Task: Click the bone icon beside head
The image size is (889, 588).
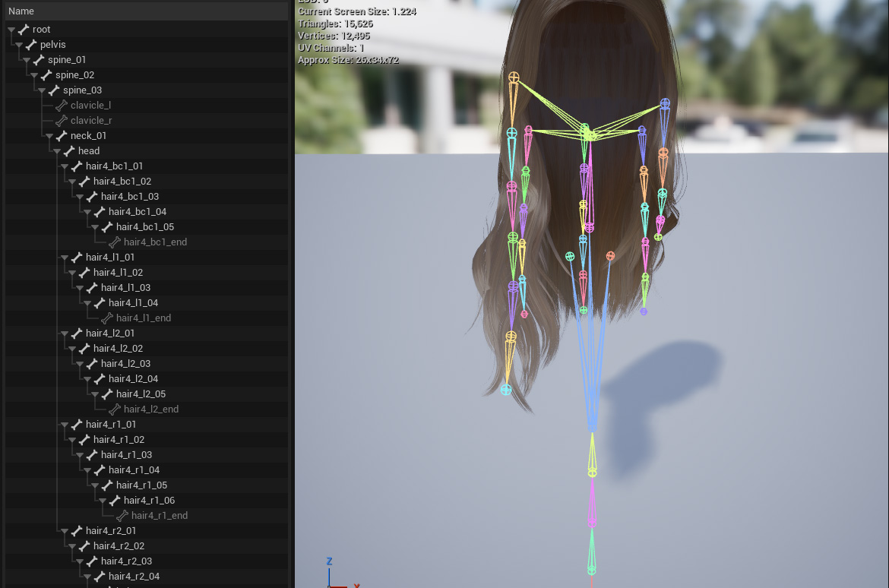Action: point(69,151)
